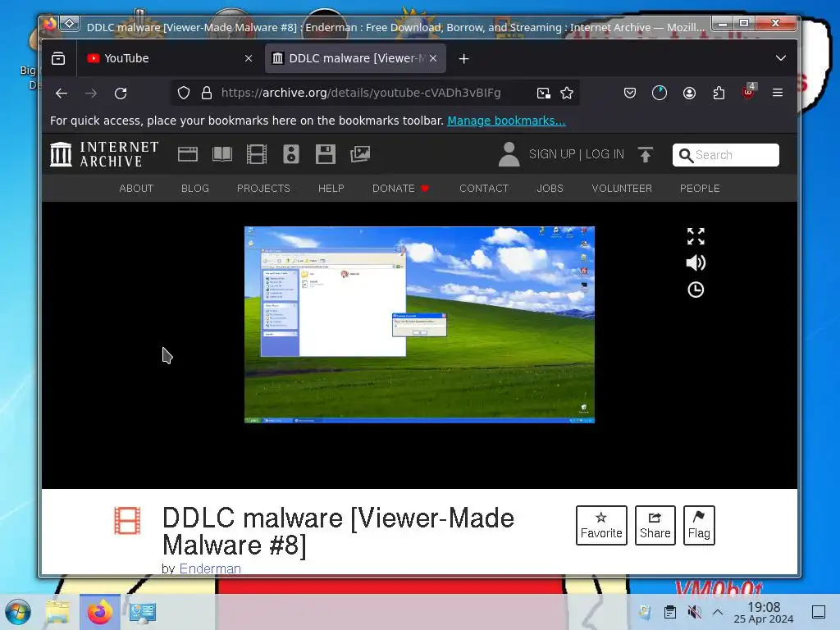Open the HELP menu item

(331, 189)
